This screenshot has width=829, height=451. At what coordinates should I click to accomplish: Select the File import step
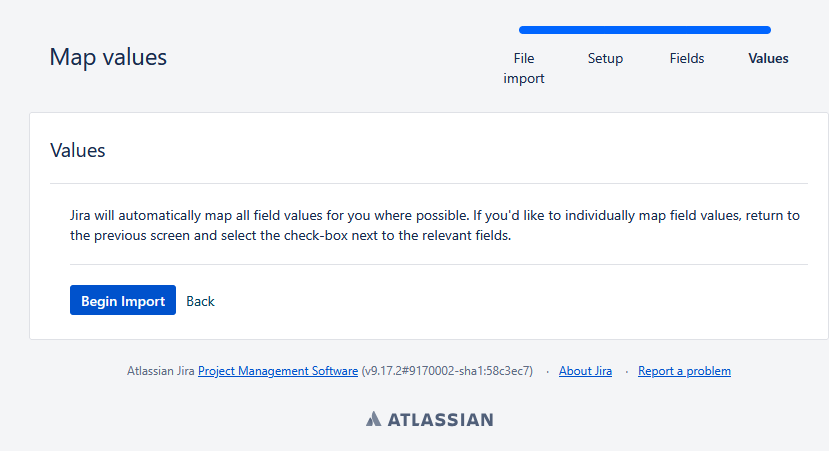(x=524, y=68)
